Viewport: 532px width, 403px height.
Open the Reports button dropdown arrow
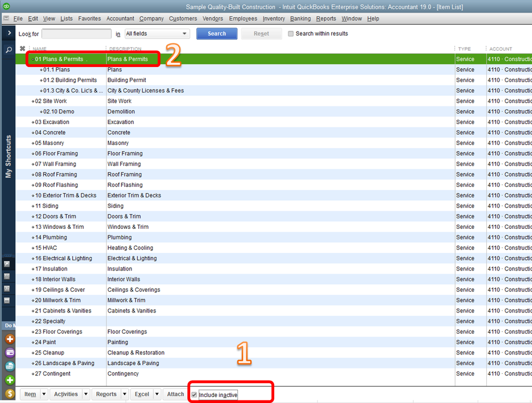pos(125,394)
